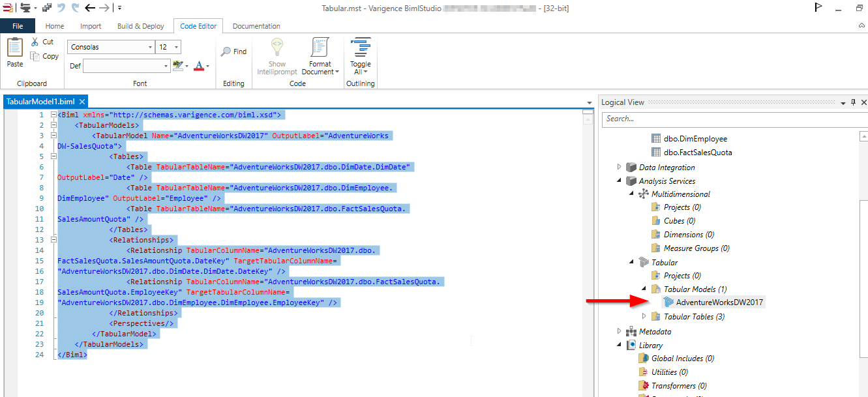Select the dbo.FactSalesQuota table in Logical View

pos(692,153)
